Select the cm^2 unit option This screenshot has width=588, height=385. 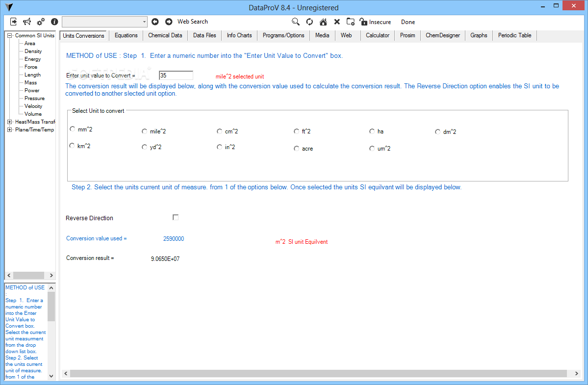219,131
